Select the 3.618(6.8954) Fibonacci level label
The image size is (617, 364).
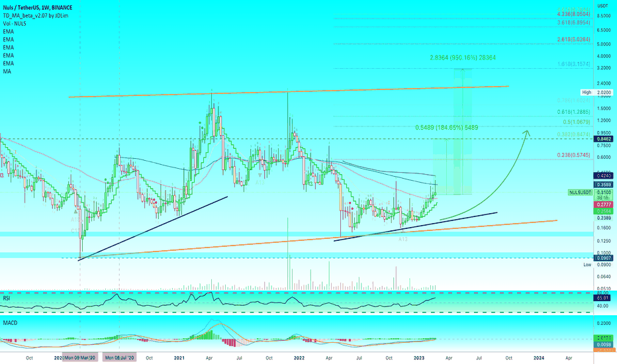pos(573,23)
